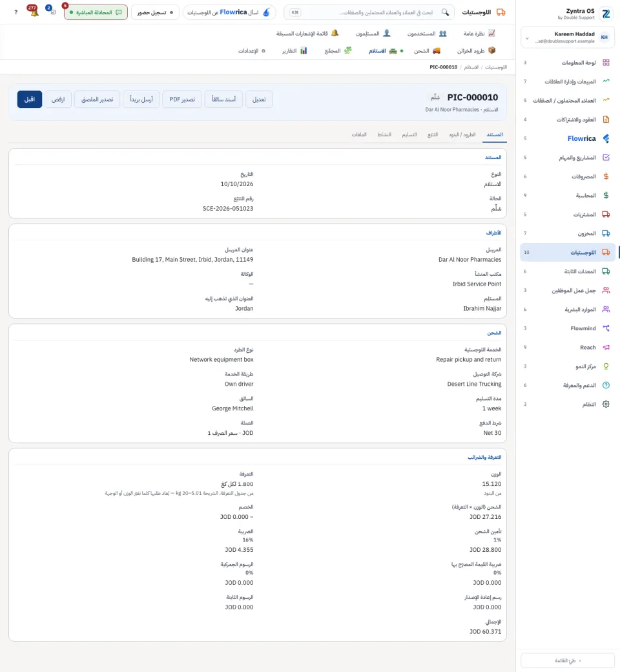Click the help question mark icon

point(16,12)
